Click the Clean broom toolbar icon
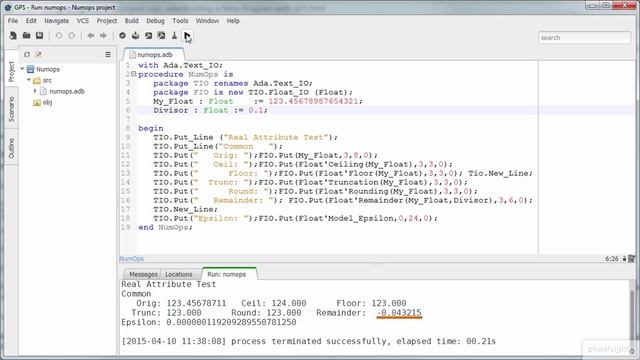The height and width of the screenshot is (360, 640). (174, 36)
